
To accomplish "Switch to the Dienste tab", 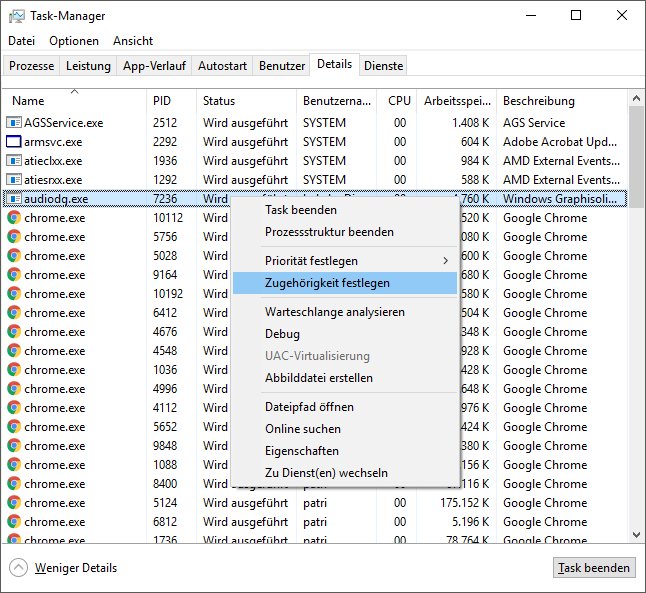I will coord(383,66).
